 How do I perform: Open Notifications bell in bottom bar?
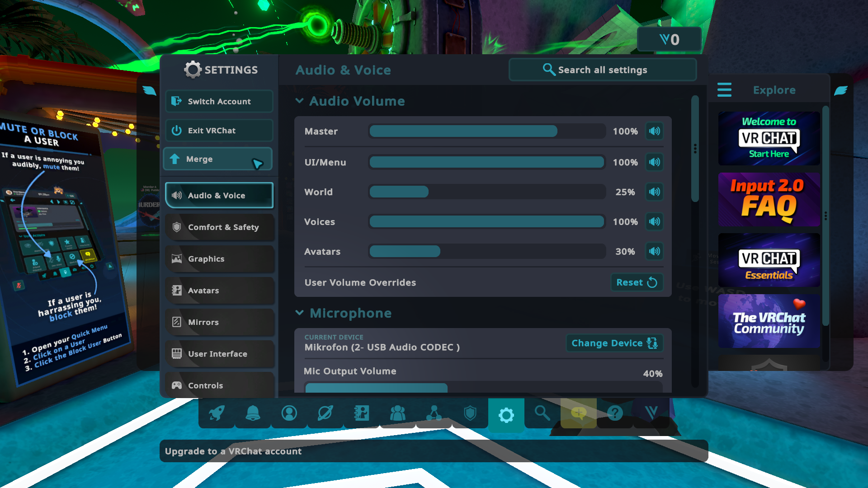[x=253, y=413]
